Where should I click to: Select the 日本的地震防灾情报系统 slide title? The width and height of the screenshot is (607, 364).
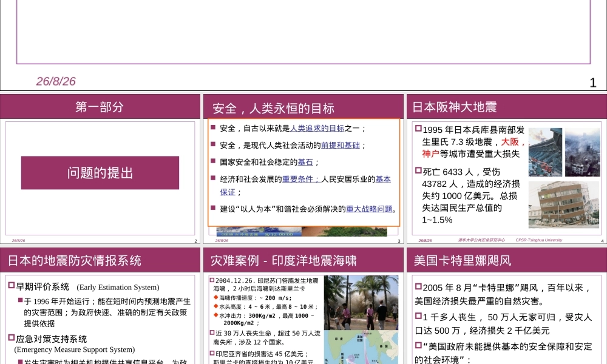pos(74,260)
